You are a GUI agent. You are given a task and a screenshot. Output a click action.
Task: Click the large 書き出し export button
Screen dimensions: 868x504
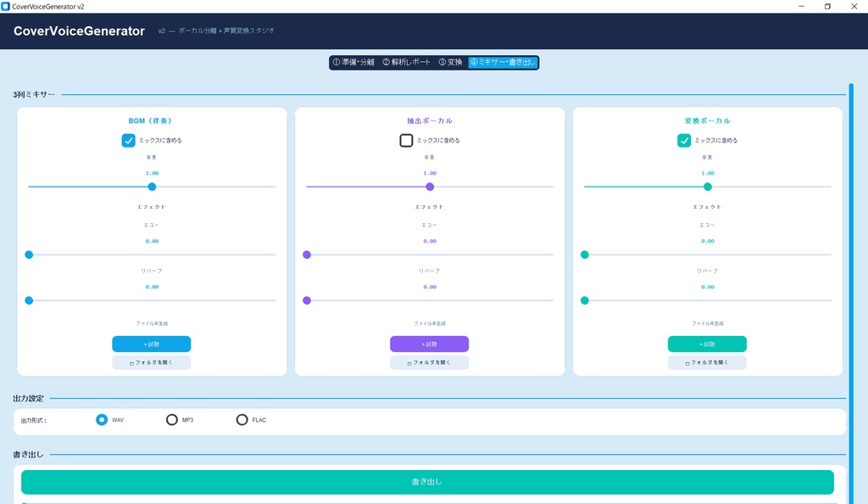pos(427,482)
